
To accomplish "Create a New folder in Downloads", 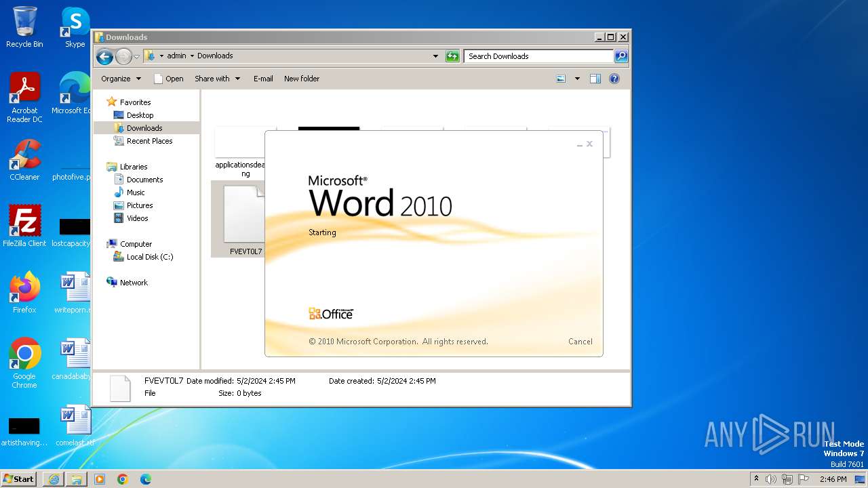I will [x=302, y=79].
